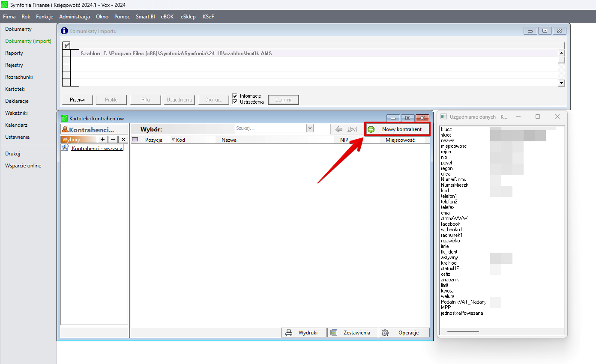596x364 pixels.
Task: Open the Szukaj dropdown arrow
Action: [310, 128]
